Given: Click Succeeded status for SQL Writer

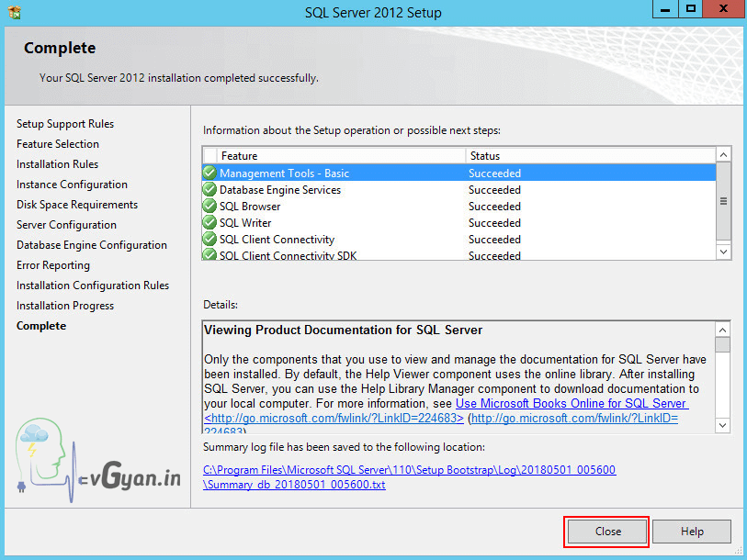Looking at the screenshot, I should click(494, 222).
